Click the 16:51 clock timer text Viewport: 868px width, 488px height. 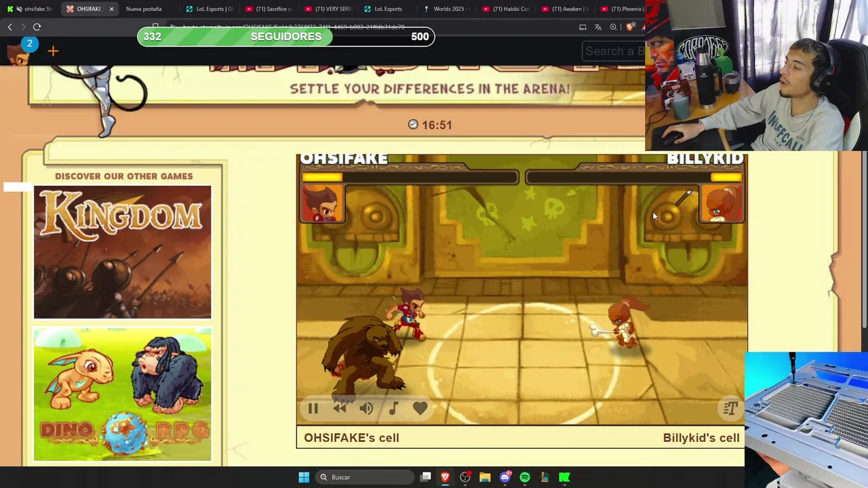pos(437,125)
